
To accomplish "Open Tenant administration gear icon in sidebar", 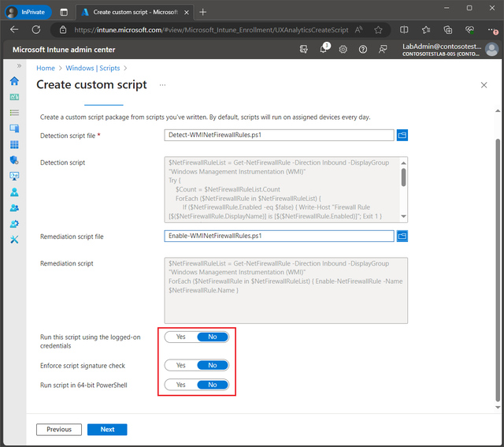I will click(x=14, y=224).
